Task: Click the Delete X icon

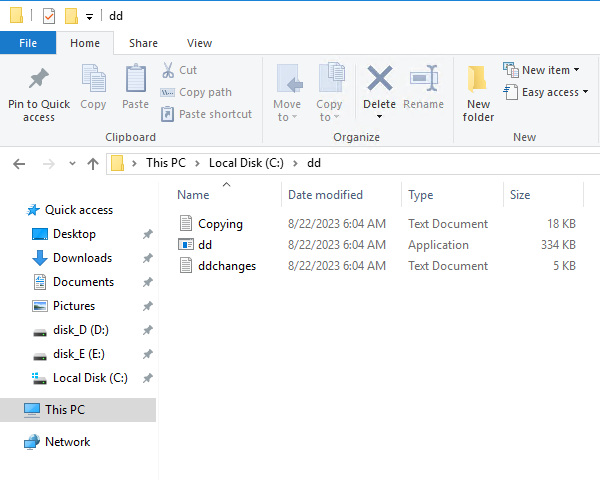Action: [379, 78]
